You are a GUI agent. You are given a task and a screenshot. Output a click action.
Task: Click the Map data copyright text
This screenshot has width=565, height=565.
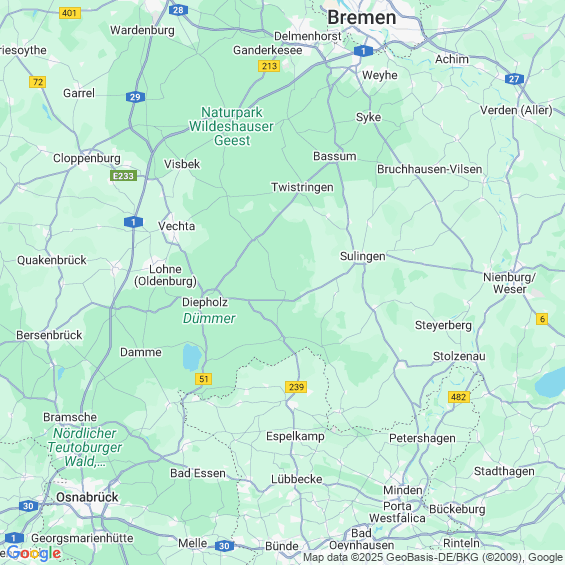point(433,557)
